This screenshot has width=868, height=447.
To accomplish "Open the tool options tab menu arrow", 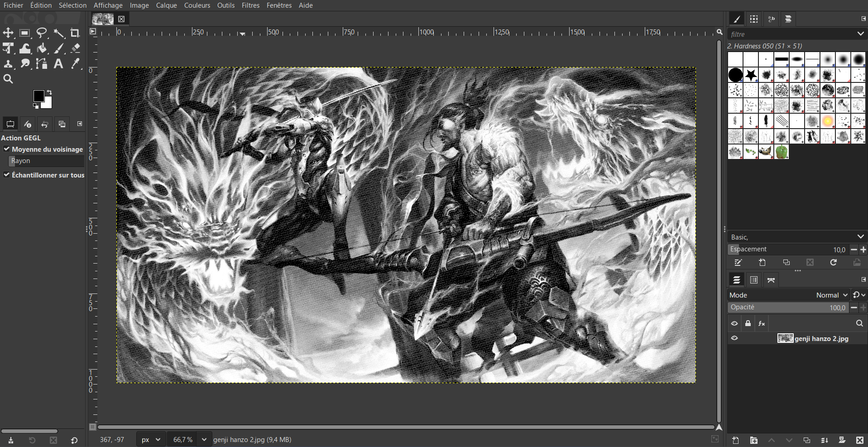I will coord(80,124).
